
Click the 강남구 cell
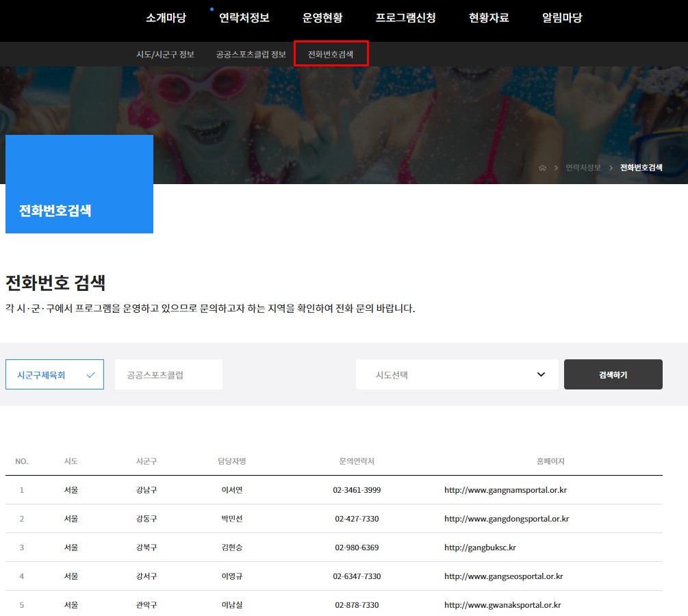(146, 490)
